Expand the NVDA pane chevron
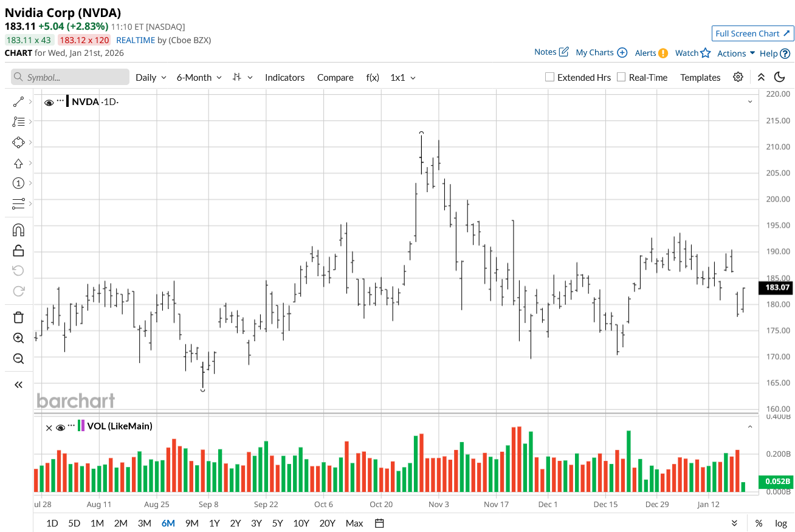Screen dimensions: 795x532 coord(750,101)
